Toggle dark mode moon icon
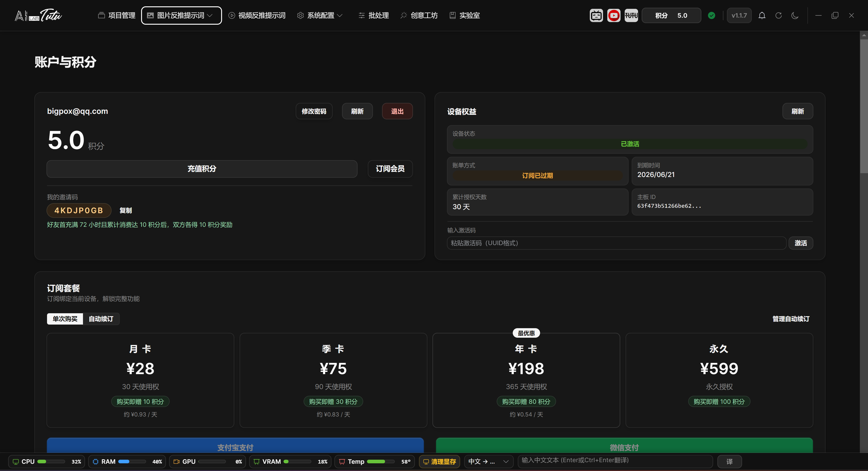Screen dimensions: 868x471 795,16
